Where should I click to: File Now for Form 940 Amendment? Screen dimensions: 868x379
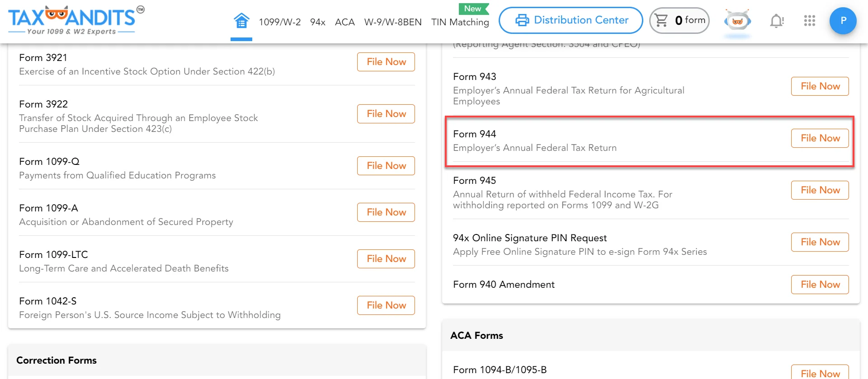[x=820, y=285]
